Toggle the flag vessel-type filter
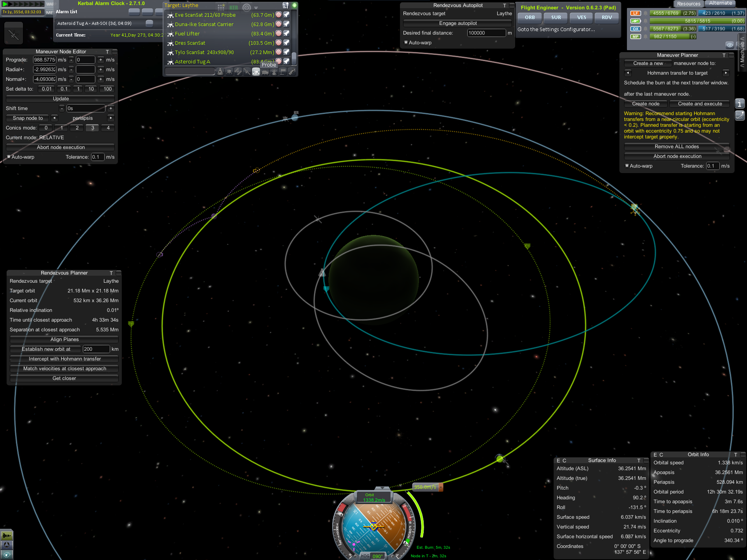This screenshot has width=747, height=560. pyautogui.click(x=283, y=72)
